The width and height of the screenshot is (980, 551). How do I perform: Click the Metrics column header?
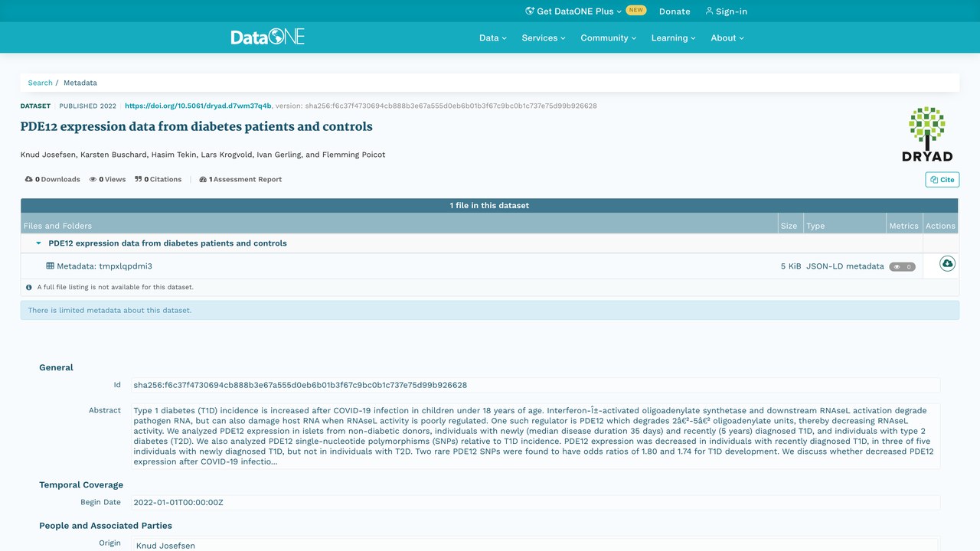(x=903, y=226)
